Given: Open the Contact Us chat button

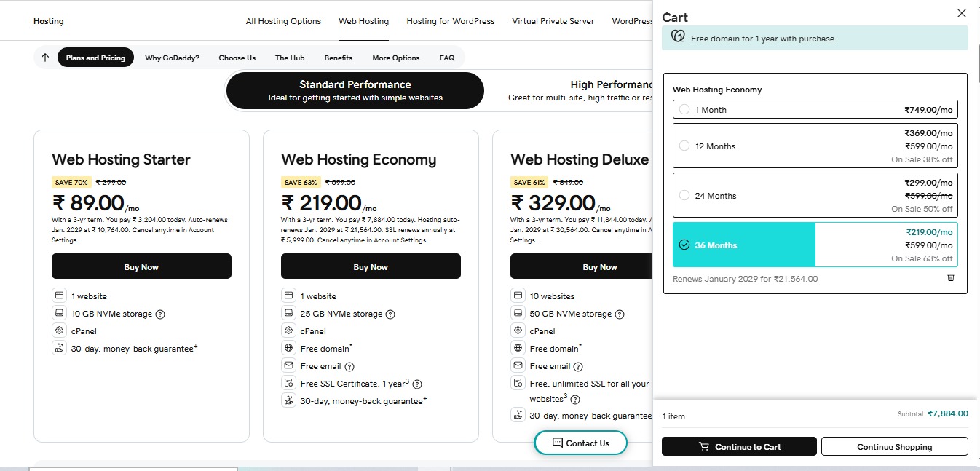Looking at the screenshot, I should [580, 443].
